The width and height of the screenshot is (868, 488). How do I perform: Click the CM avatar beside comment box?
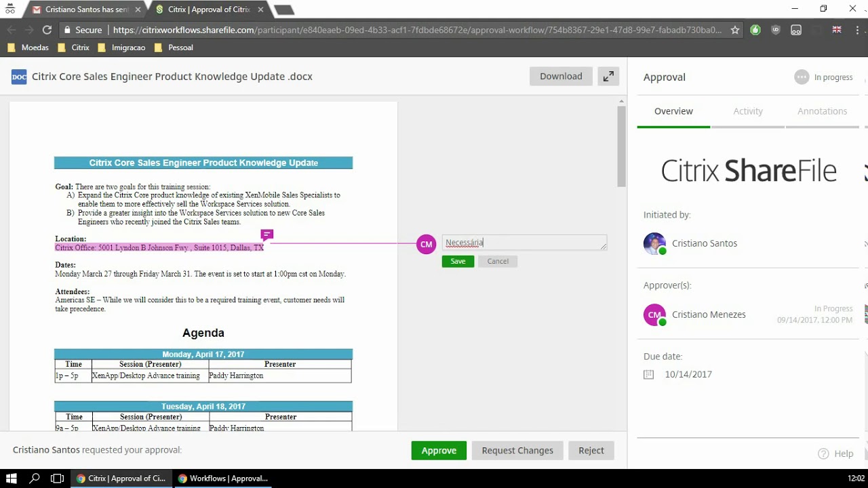point(426,244)
